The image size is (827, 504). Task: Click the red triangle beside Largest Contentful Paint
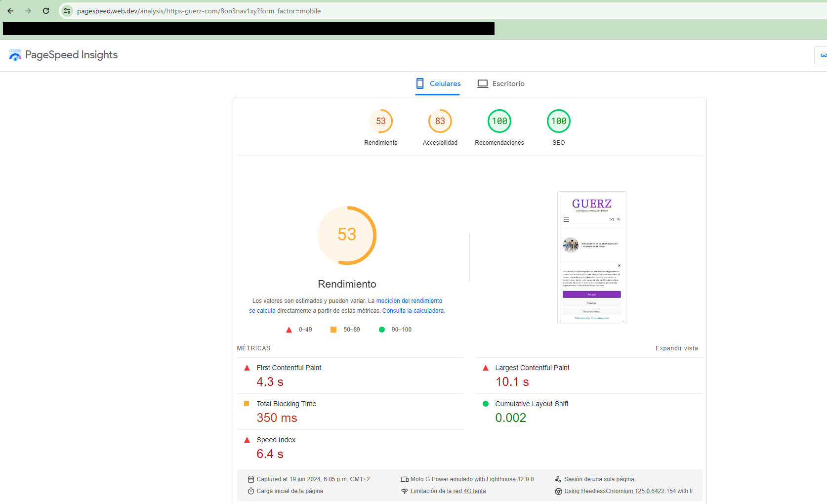tap(486, 368)
